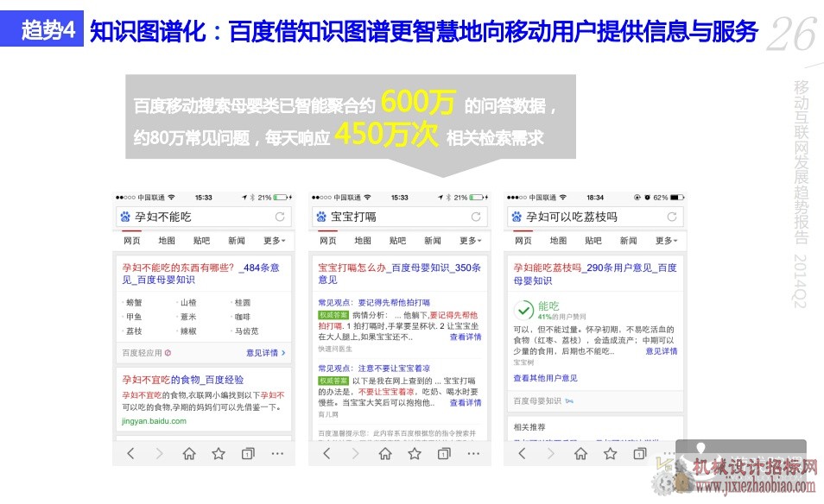Image resolution: width=824 pixels, height=504 pixels.
Task: Click Baidu paw logo beside 宝宝打嗝 query
Action: coord(321,217)
